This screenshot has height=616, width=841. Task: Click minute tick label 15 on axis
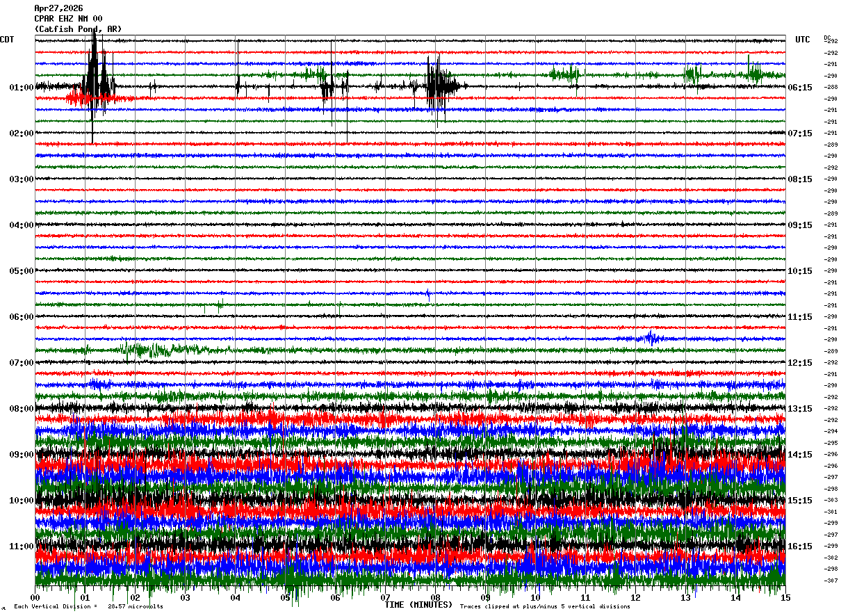[x=785, y=597]
